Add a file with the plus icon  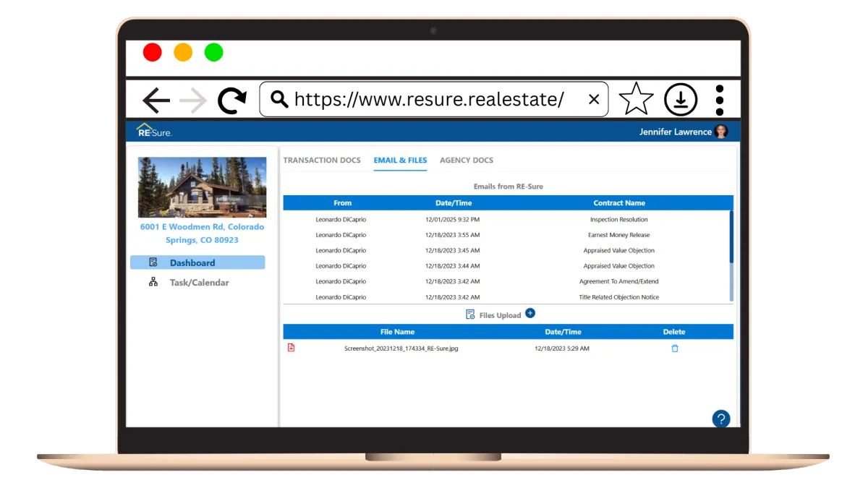[x=530, y=313]
